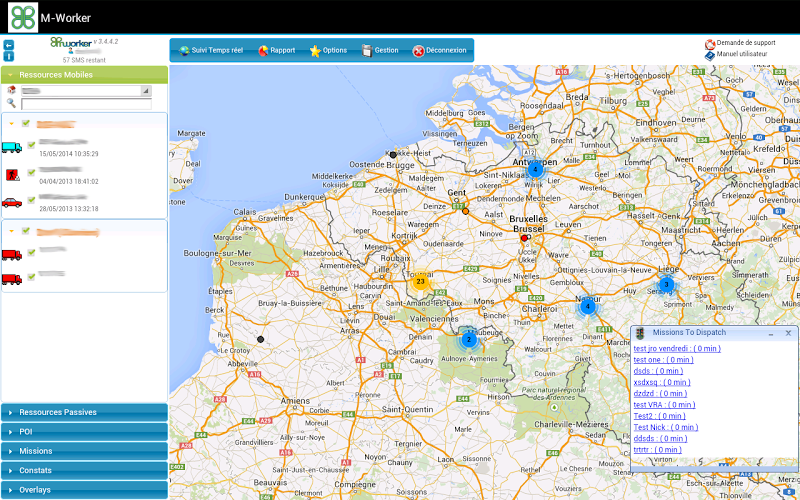
Task: Open mission 'xsdxsq'
Action: 662,382
